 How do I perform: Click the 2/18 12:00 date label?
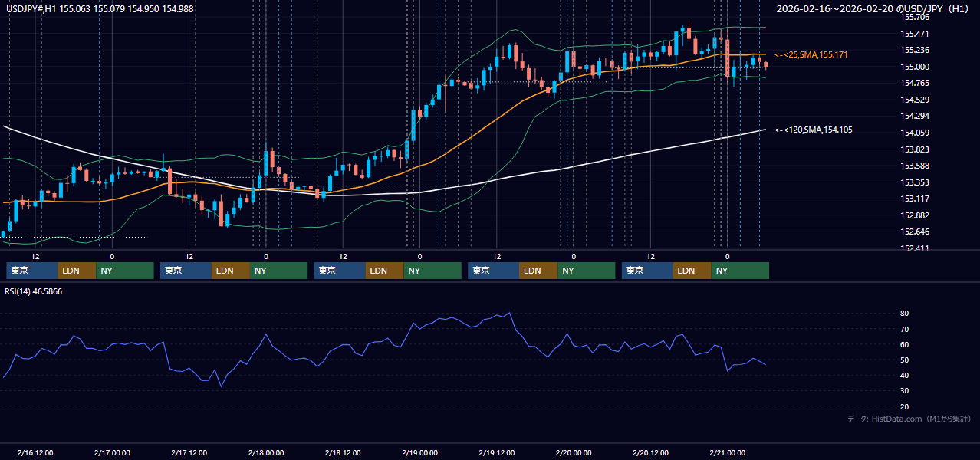point(344,452)
